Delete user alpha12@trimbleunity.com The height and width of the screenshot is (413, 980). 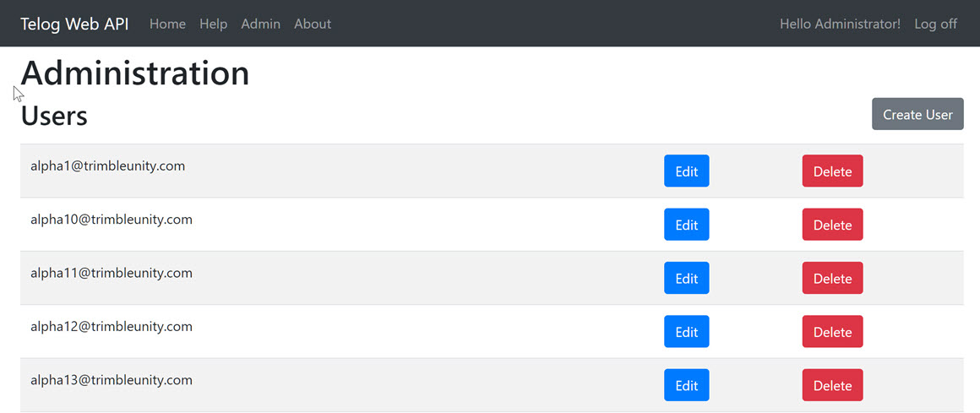832,332
